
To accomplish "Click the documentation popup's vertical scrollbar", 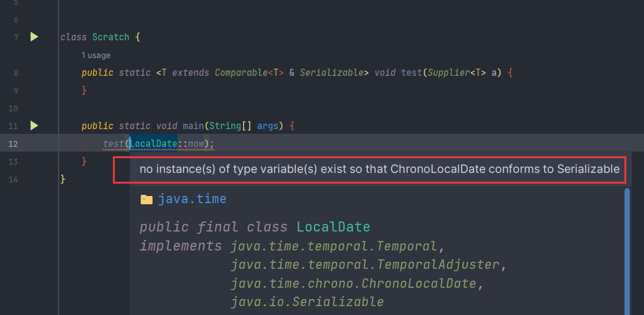I will point(627,249).
